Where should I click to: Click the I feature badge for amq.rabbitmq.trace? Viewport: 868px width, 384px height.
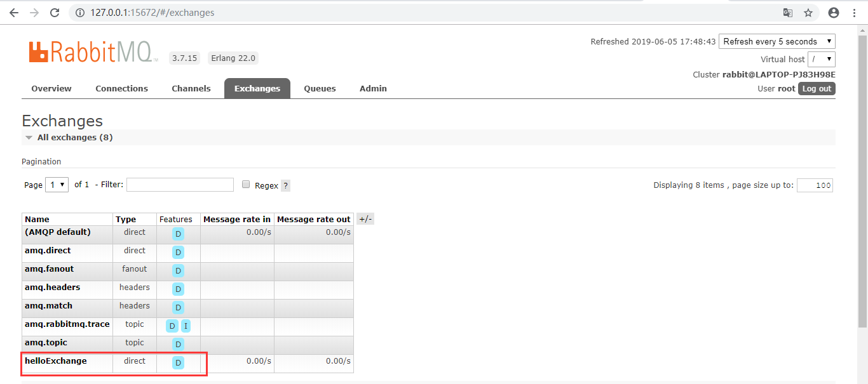(186, 326)
